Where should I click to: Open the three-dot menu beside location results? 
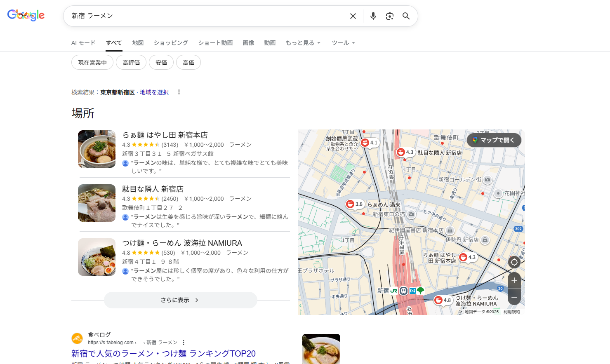coord(179,92)
